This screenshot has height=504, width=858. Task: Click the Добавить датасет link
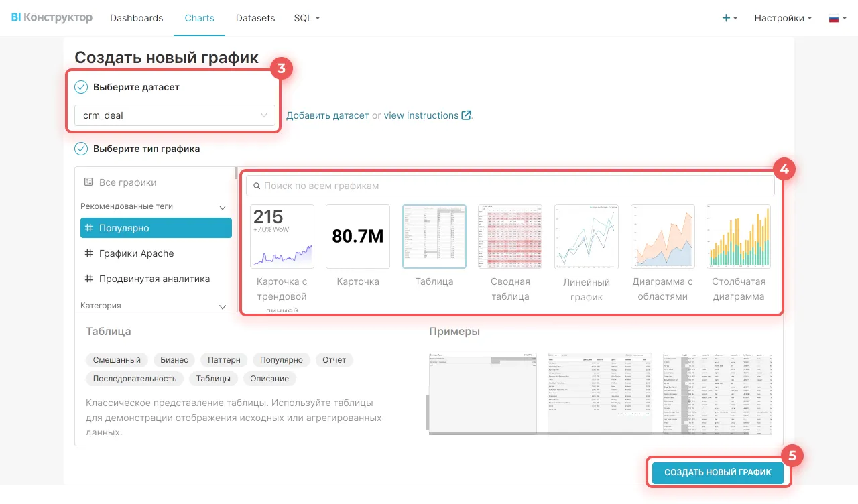pos(328,115)
